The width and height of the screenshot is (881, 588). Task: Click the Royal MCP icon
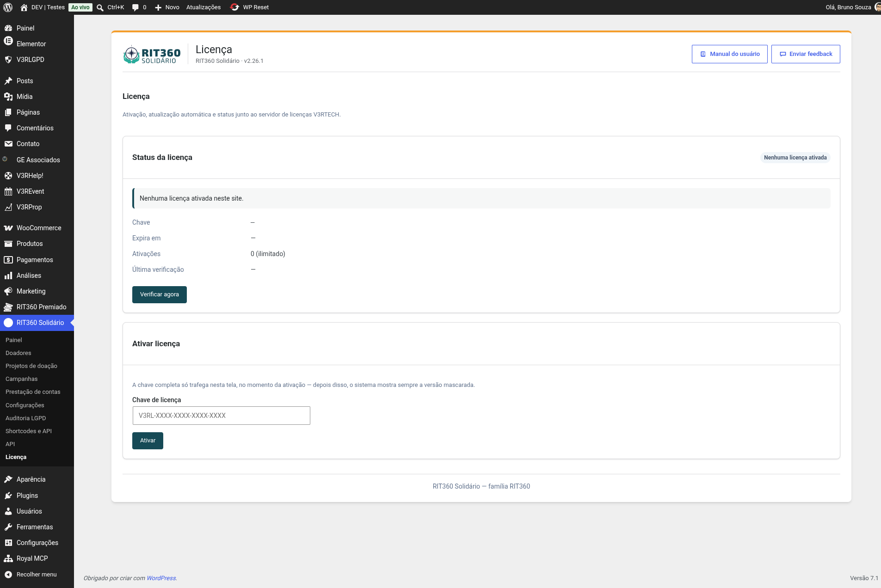pos(8,558)
